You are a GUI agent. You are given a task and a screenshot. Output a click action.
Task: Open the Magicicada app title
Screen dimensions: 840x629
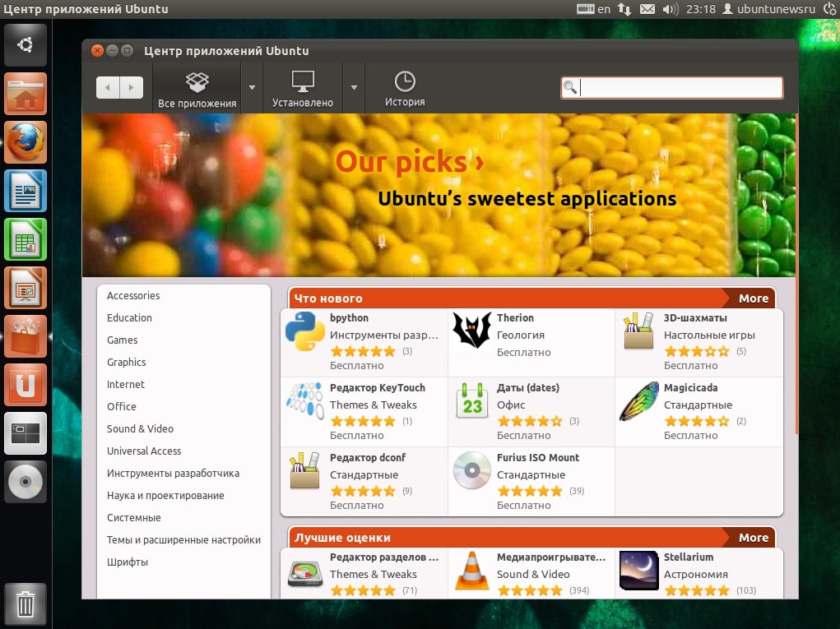point(690,388)
